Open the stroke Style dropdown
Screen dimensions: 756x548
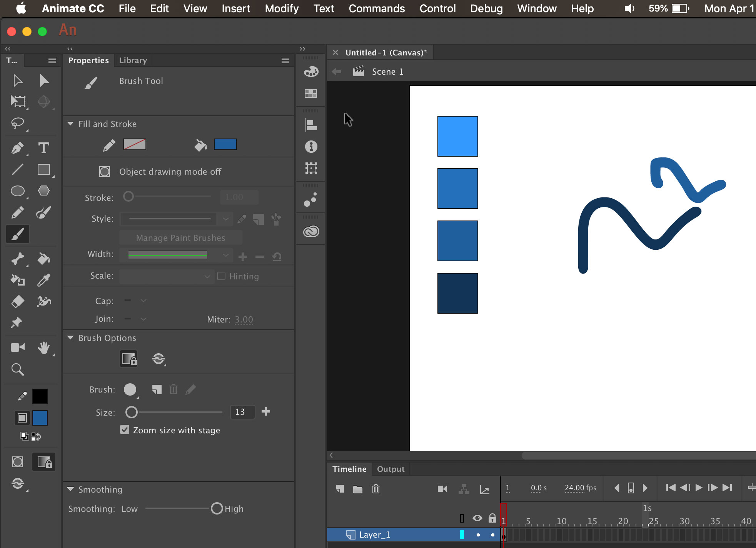point(225,219)
